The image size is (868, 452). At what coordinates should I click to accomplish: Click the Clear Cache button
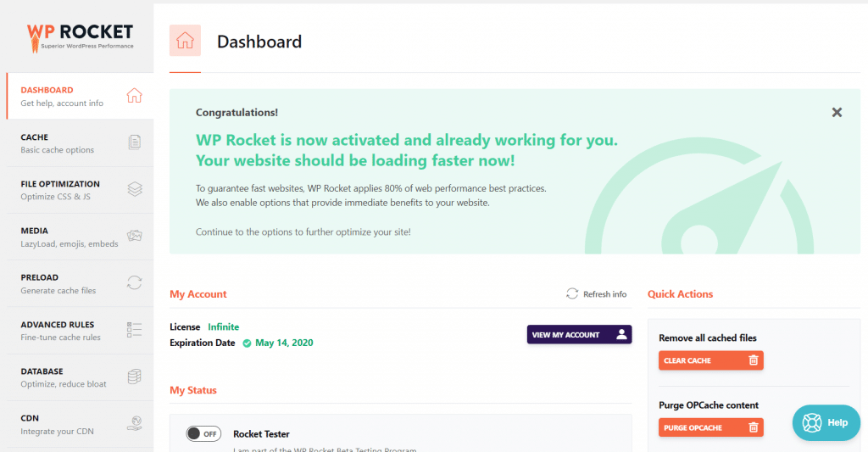pyautogui.click(x=710, y=360)
